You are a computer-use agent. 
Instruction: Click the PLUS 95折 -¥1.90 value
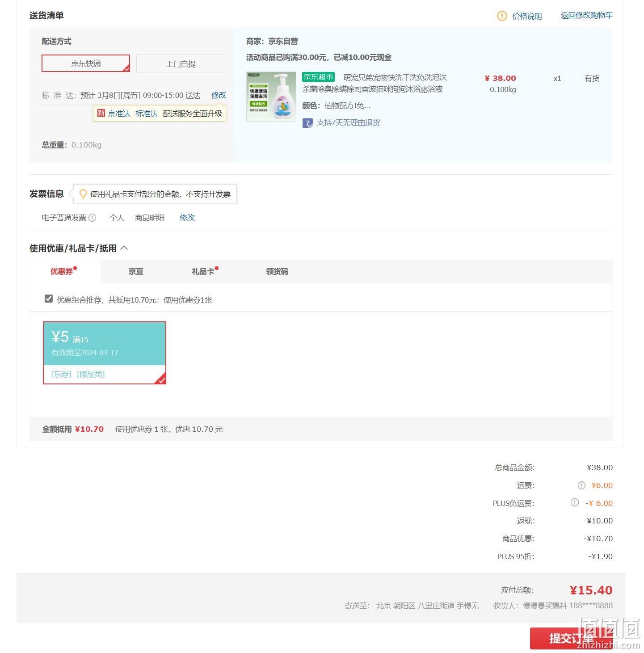600,556
